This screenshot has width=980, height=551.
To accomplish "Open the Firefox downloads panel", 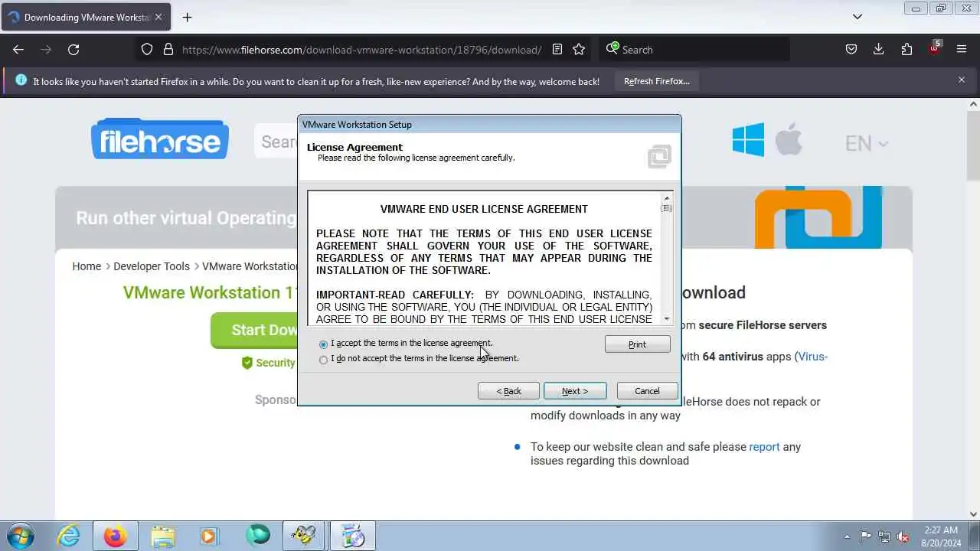I will [x=879, y=49].
